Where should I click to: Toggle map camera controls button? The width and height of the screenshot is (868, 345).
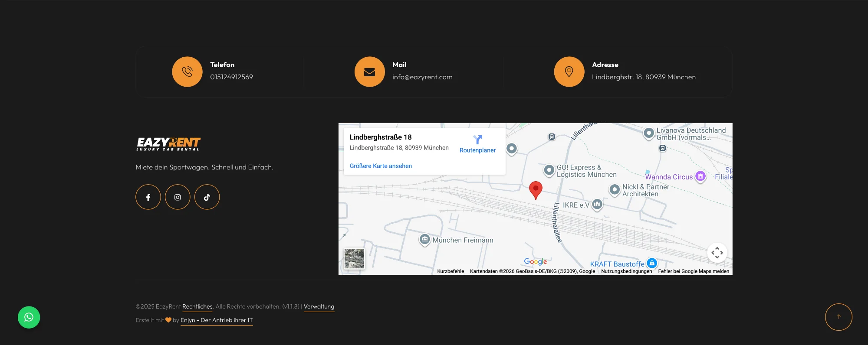pos(717,253)
